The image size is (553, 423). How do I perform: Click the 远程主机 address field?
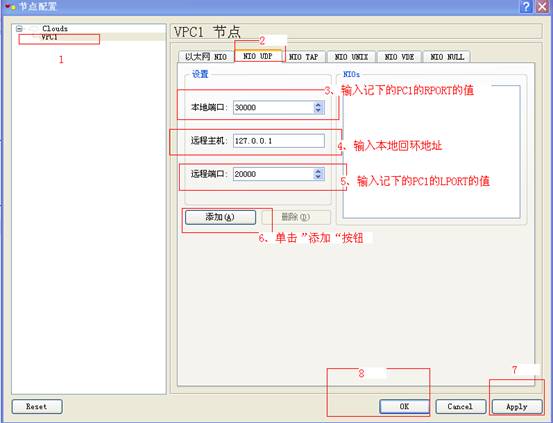click(279, 141)
